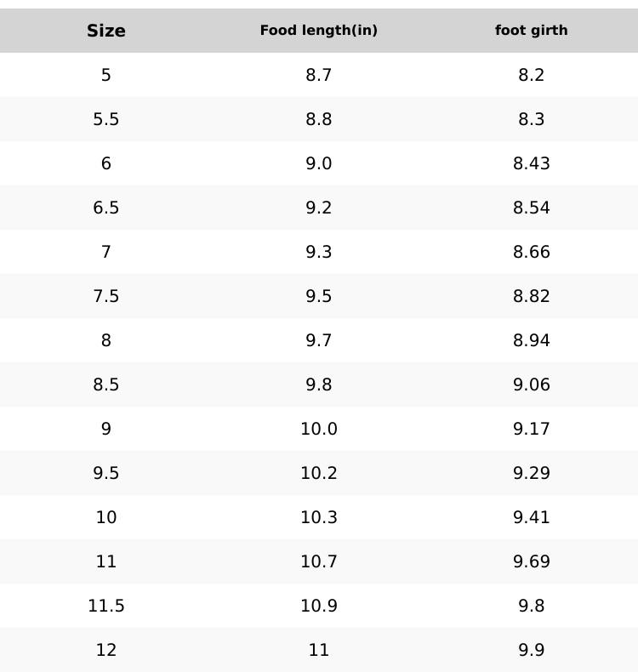This screenshot has height=672, width=638.
Task: Click food length value 10.2
Action: [319, 473]
